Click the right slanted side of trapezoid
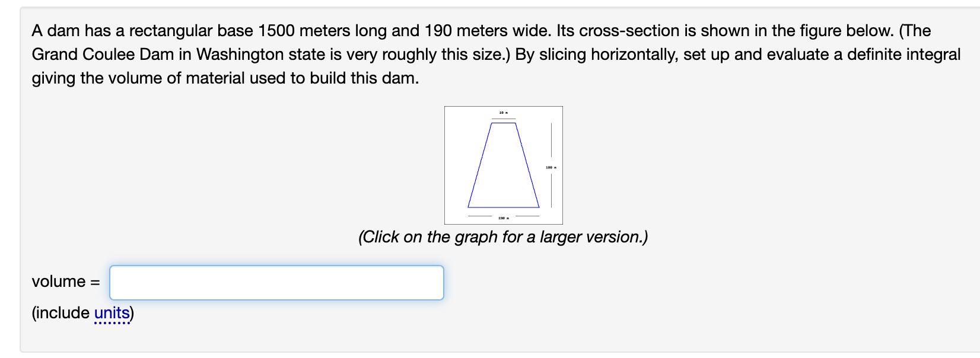Viewport: 980px width, 358px height. click(x=527, y=165)
